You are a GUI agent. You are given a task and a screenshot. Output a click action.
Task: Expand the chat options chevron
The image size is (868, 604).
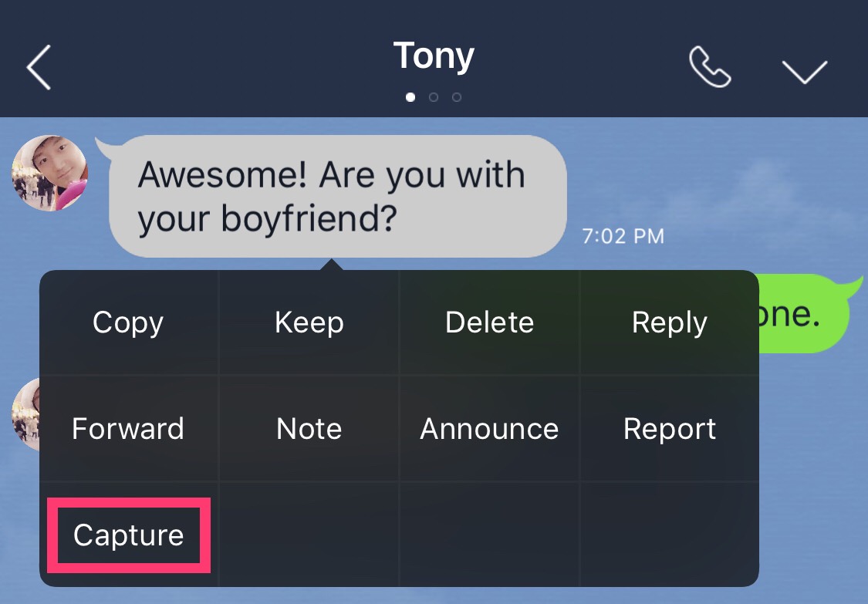804,71
